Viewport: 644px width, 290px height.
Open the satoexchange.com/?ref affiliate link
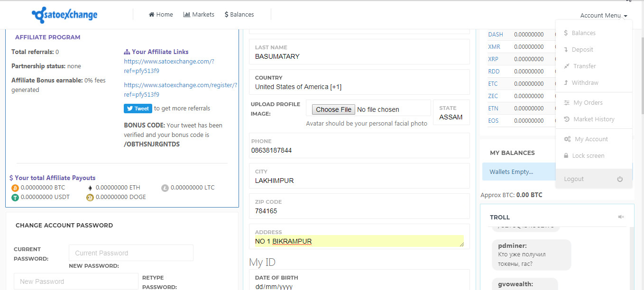click(169, 66)
